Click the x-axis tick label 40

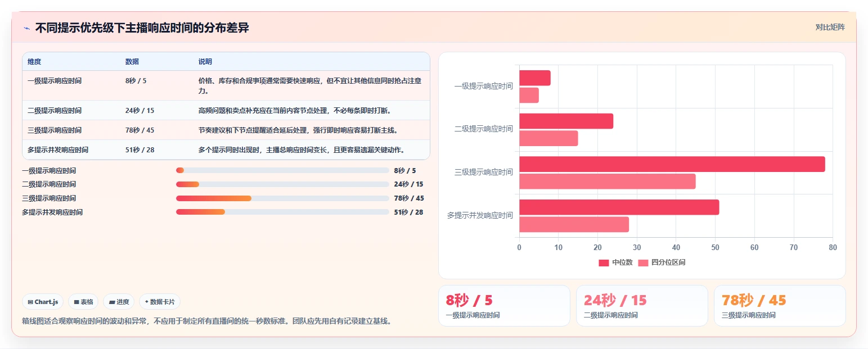pos(676,247)
